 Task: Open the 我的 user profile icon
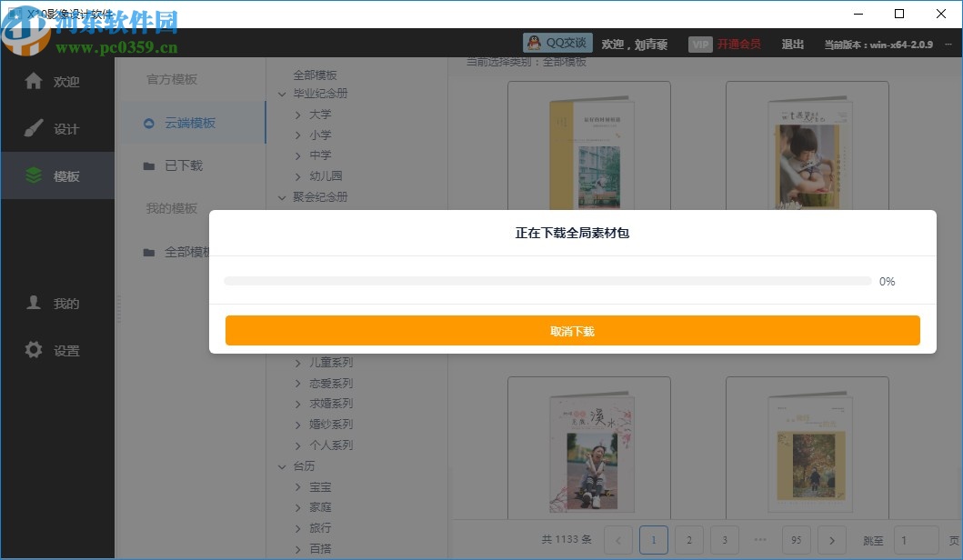click(33, 303)
